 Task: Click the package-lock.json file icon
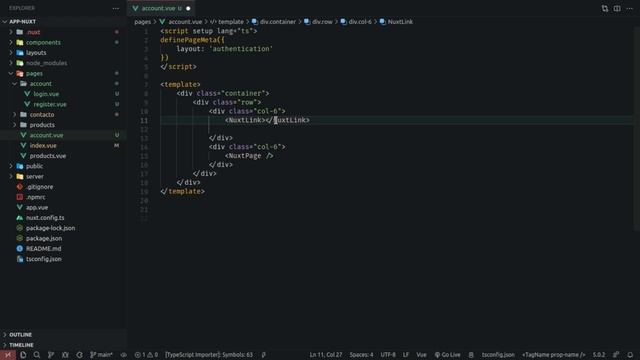coord(20,228)
